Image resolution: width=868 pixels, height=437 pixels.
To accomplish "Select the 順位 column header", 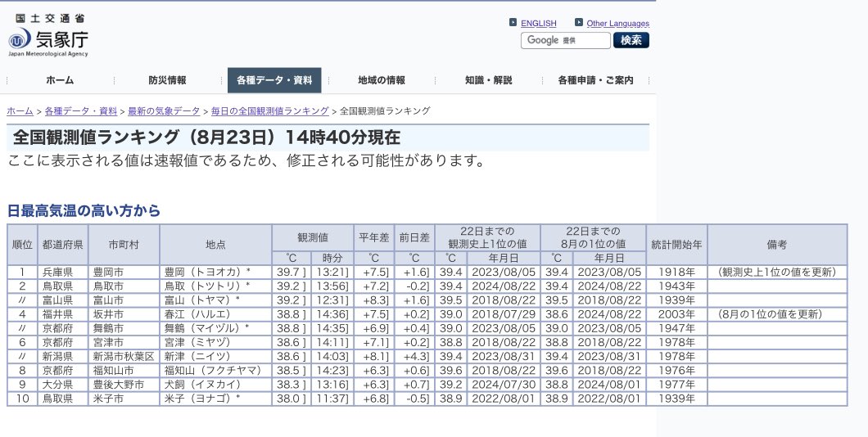I will click(x=22, y=245).
